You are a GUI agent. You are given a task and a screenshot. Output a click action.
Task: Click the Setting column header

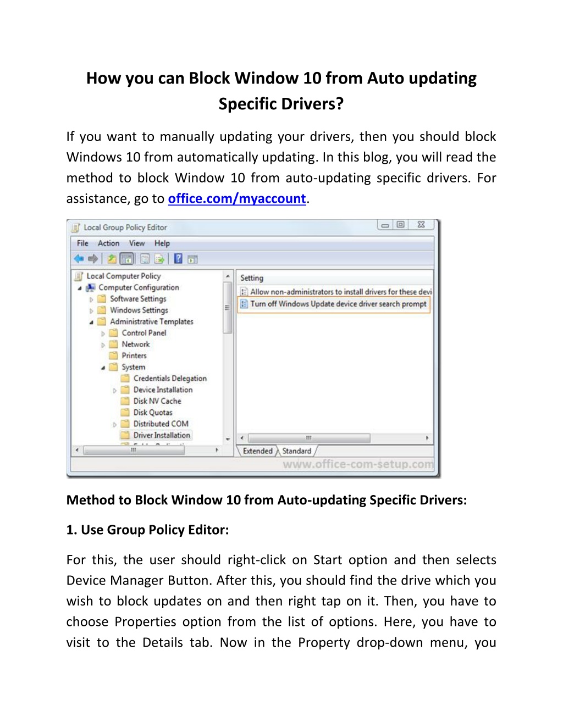pos(334,278)
